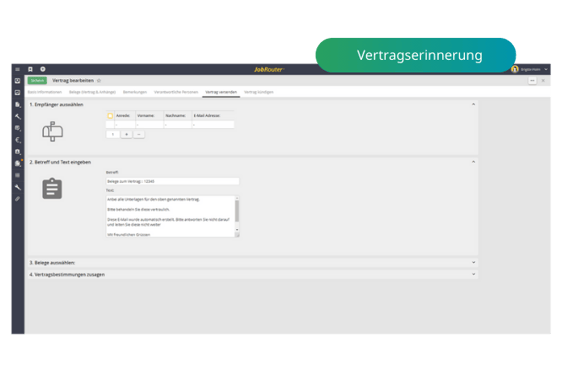Expand section '4. Vertragsbestimmungen zusagen'

pyautogui.click(x=473, y=274)
